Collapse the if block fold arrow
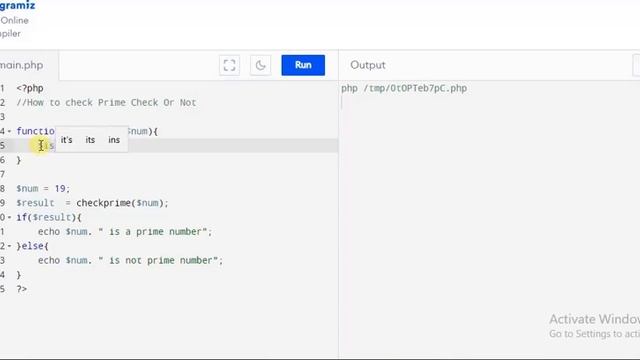This screenshot has width=640, height=360. 9,217
